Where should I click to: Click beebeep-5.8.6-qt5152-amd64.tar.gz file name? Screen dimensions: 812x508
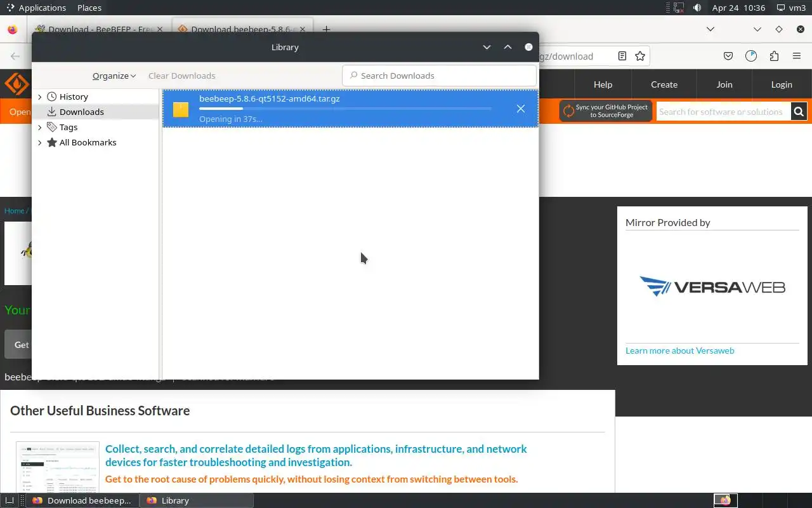point(269,98)
